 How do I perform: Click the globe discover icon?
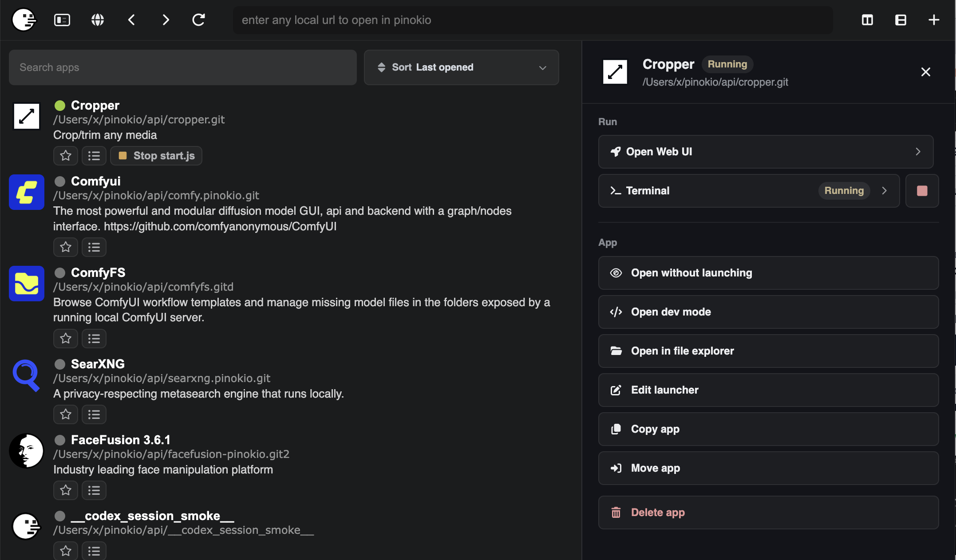click(98, 20)
